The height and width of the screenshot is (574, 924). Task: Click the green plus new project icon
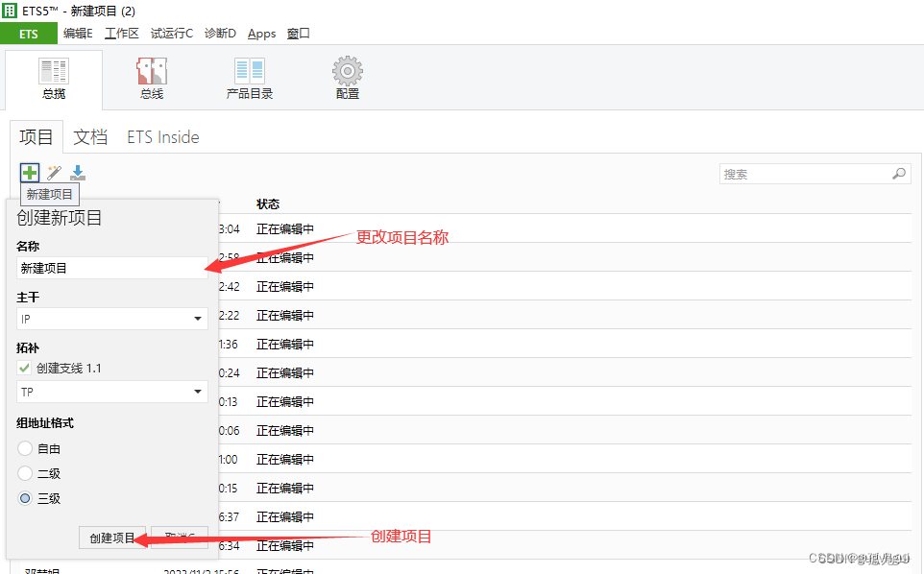30,173
